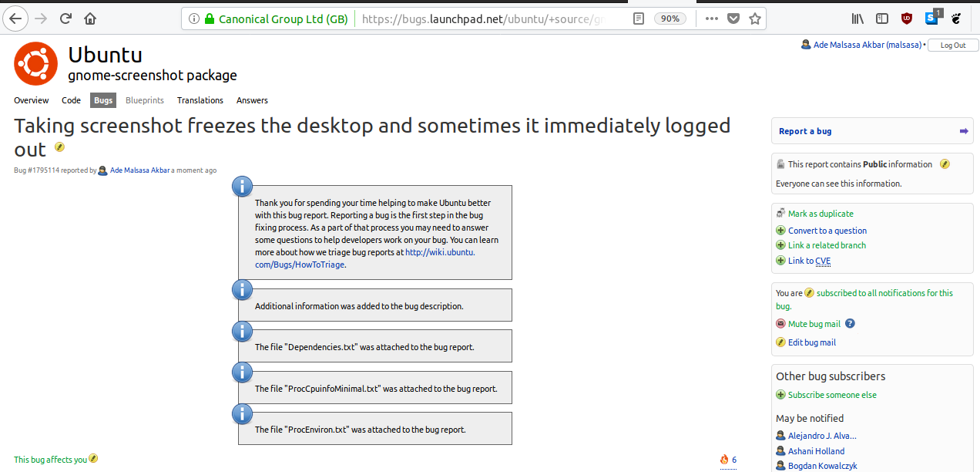Click the Log Out button
980x472 pixels.
[x=953, y=46]
